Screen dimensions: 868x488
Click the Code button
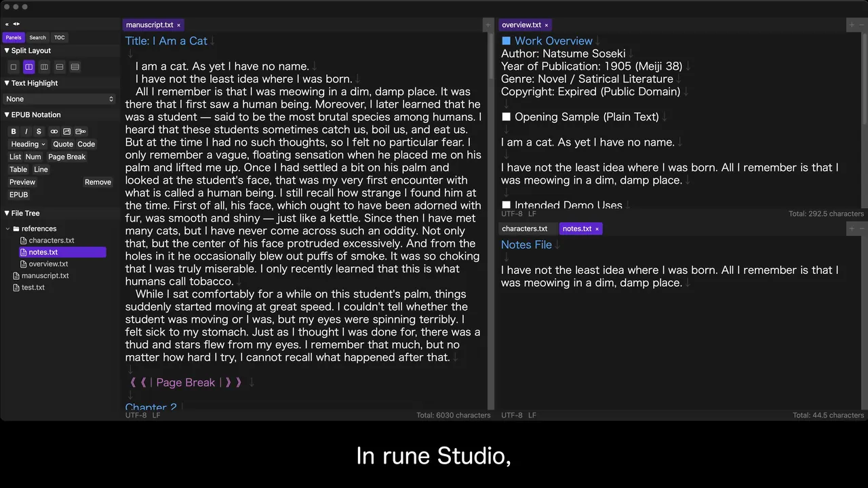coord(86,144)
